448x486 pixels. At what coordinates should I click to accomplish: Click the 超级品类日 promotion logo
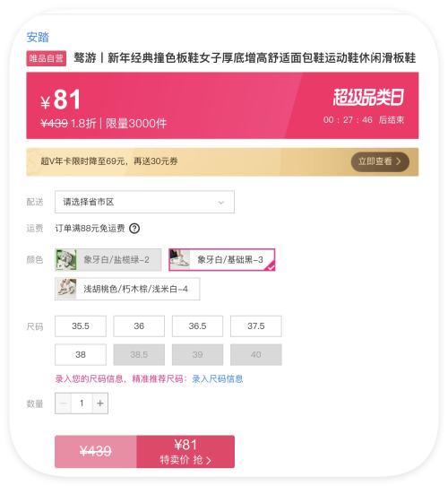tap(368, 98)
